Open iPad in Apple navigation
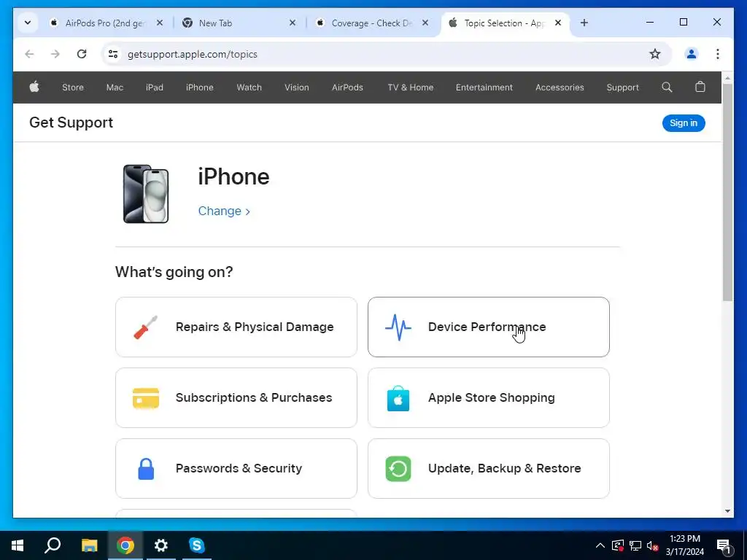 [155, 87]
